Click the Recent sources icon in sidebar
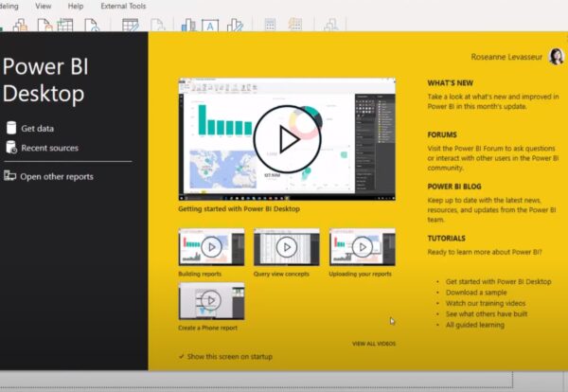The height and width of the screenshot is (392, 568). tap(11, 148)
